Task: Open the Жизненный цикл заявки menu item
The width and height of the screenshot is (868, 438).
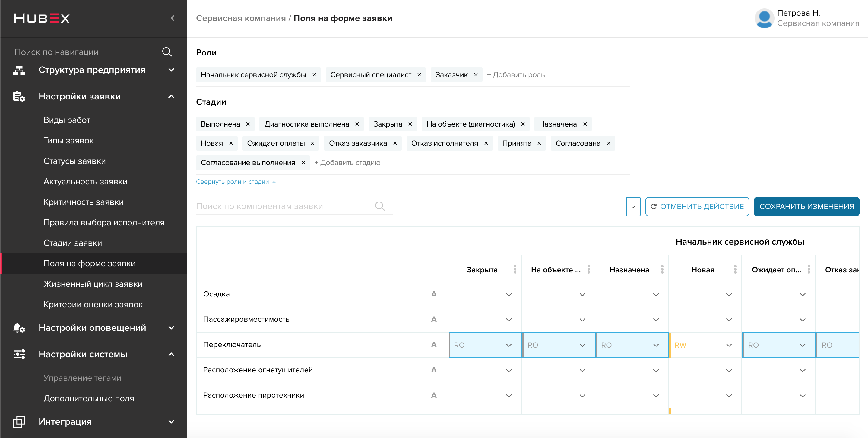Action: point(93,284)
